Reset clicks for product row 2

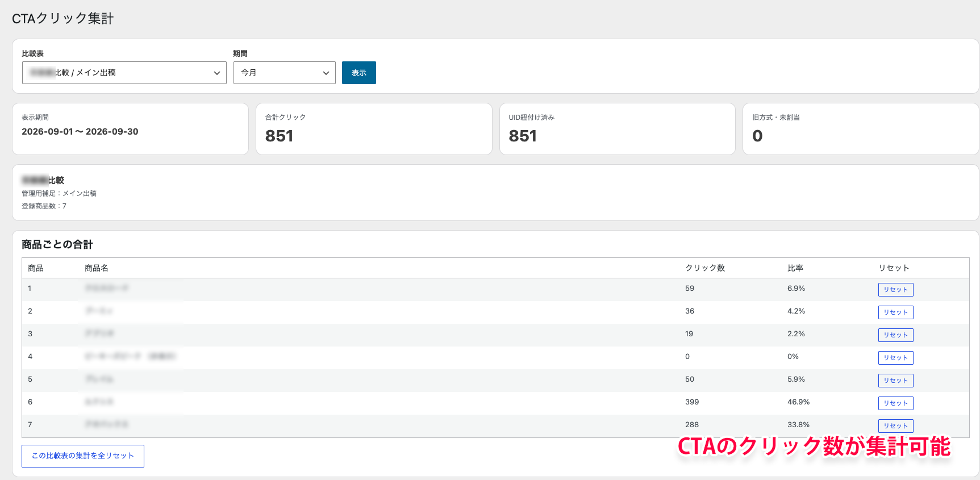tap(896, 312)
